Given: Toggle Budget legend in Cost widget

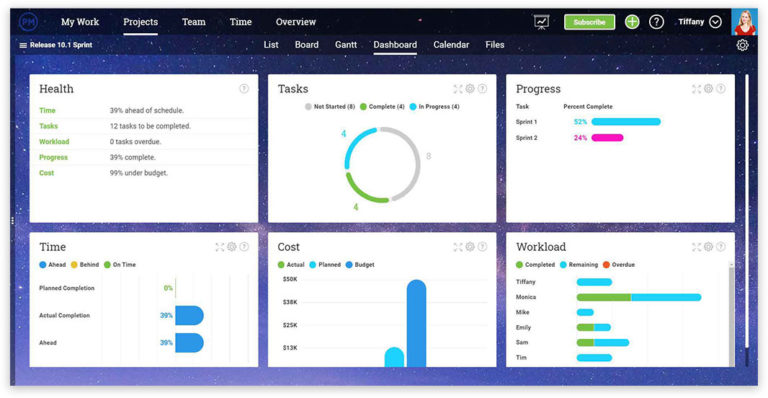Looking at the screenshot, I should pos(360,264).
